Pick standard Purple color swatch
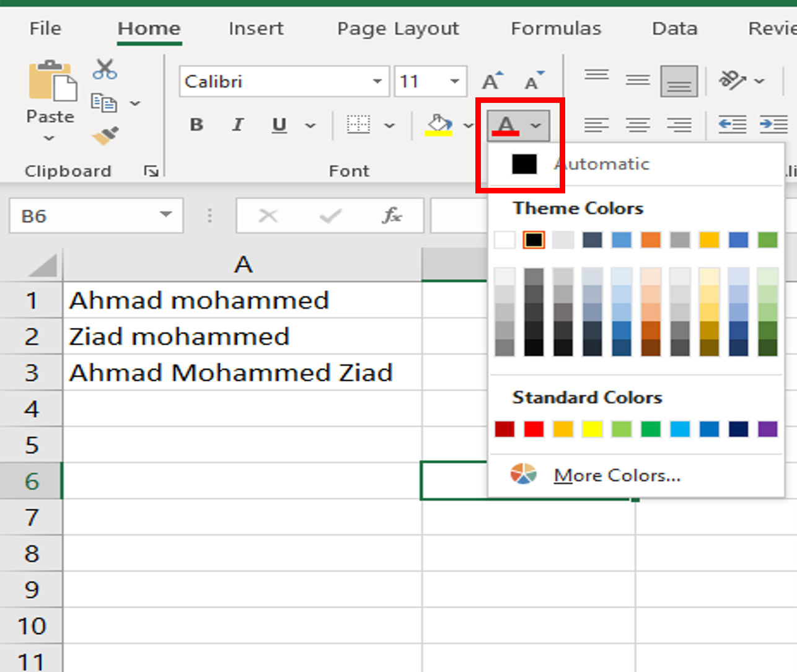The width and height of the screenshot is (797, 672). tap(767, 429)
